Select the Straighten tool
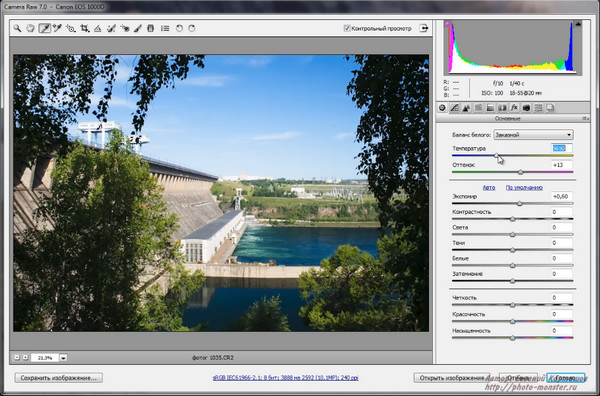Image resolution: width=600 pixels, height=396 pixels. [x=98, y=28]
